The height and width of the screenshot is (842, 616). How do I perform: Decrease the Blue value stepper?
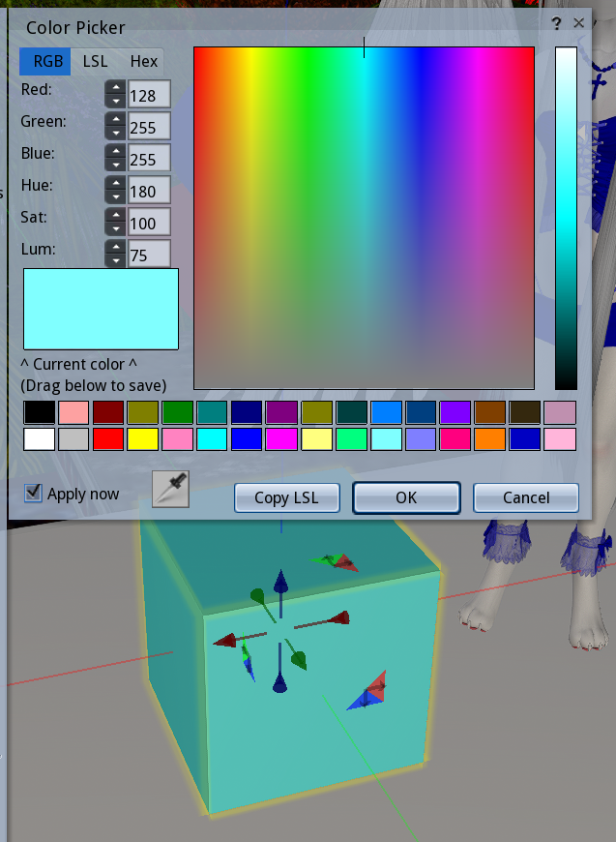click(115, 165)
